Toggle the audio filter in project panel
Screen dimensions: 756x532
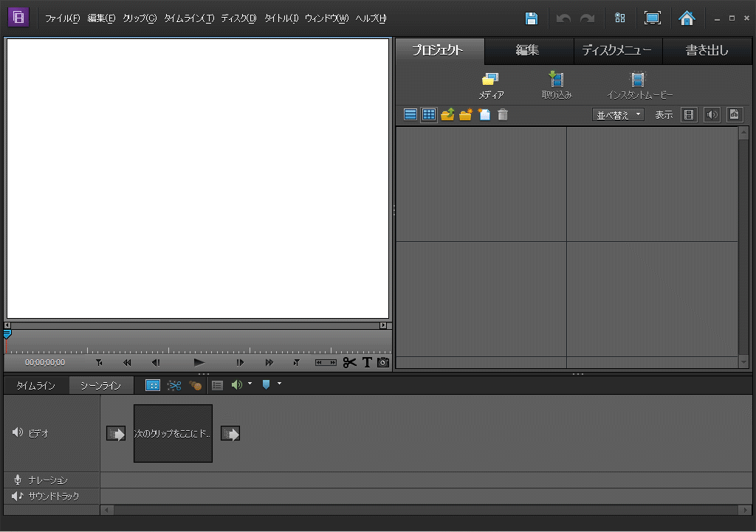pyautogui.click(x=712, y=114)
